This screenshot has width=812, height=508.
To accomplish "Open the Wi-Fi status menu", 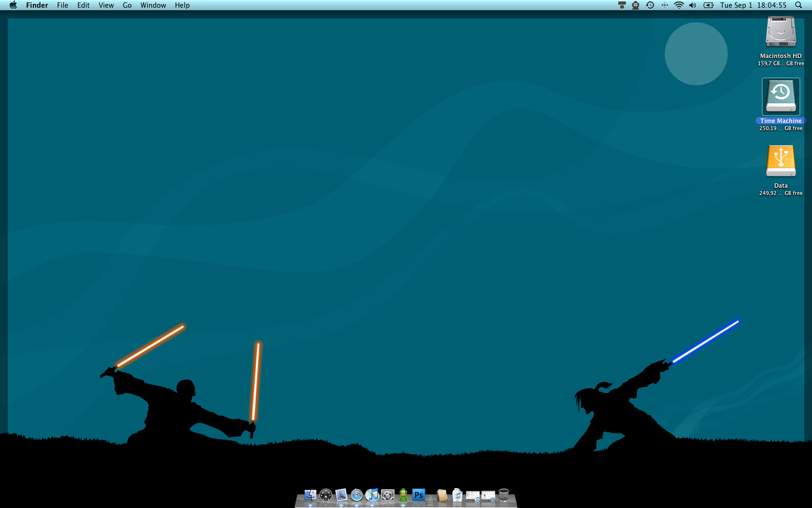I will [679, 5].
